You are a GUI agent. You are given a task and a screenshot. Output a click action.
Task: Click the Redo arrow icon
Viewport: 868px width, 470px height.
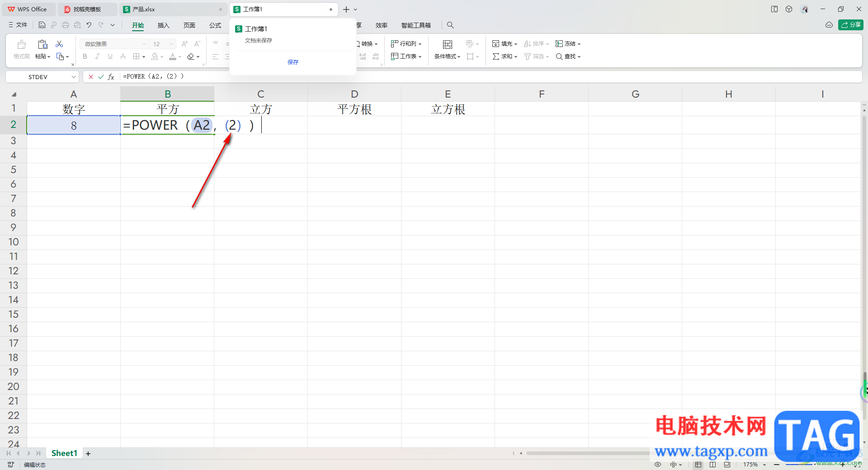pyautogui.click(x=101, y=25)
